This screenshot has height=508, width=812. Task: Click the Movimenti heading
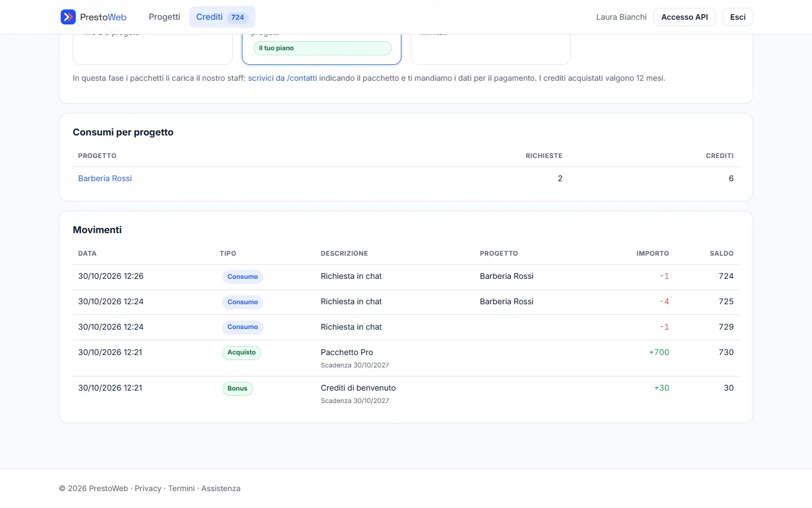tap(97, 230)
